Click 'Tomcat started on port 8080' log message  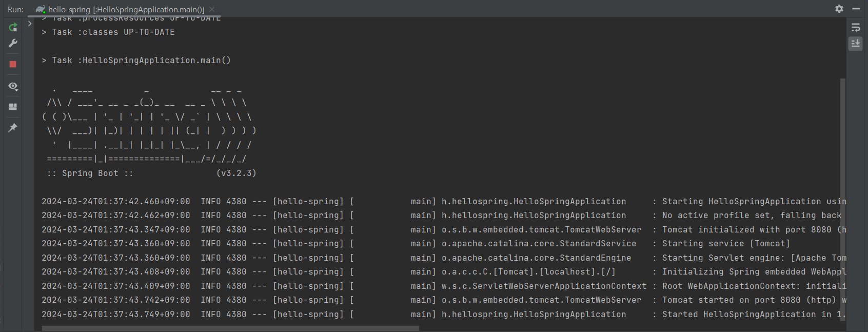coord(754,300)
